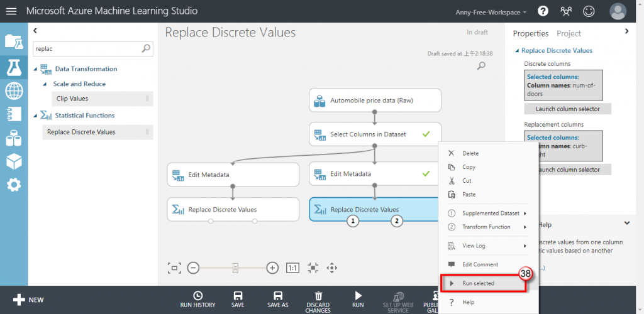Viewport: 644px width, 314px height.
Task: Click Discard Changes trash button
Action: click(318, 302)
